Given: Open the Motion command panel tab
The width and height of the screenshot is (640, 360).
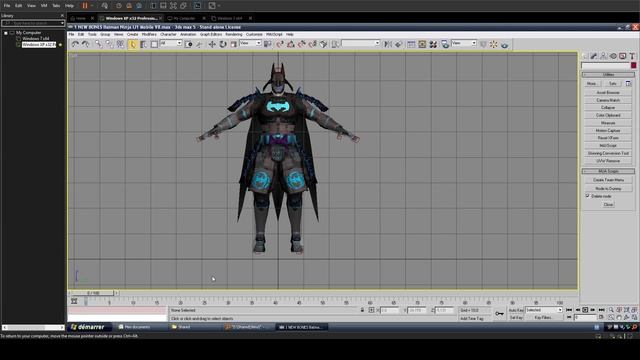Looking at the screenshot, I should point(613,56).
